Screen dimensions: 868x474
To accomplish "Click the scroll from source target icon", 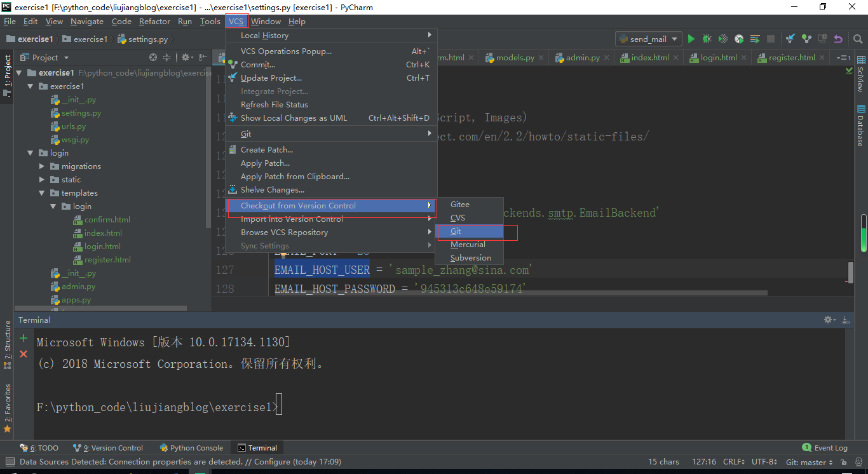I will pos(153,57).
